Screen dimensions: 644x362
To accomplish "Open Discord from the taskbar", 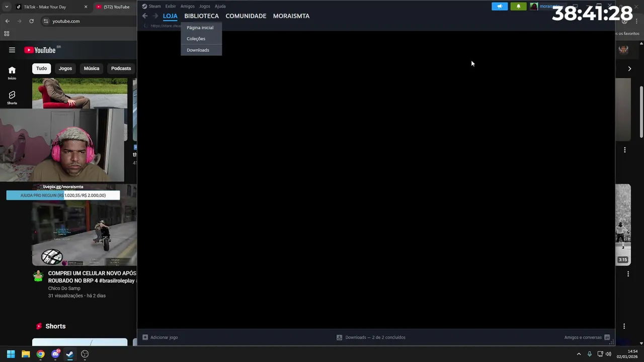I will click(x=55, y=354).
